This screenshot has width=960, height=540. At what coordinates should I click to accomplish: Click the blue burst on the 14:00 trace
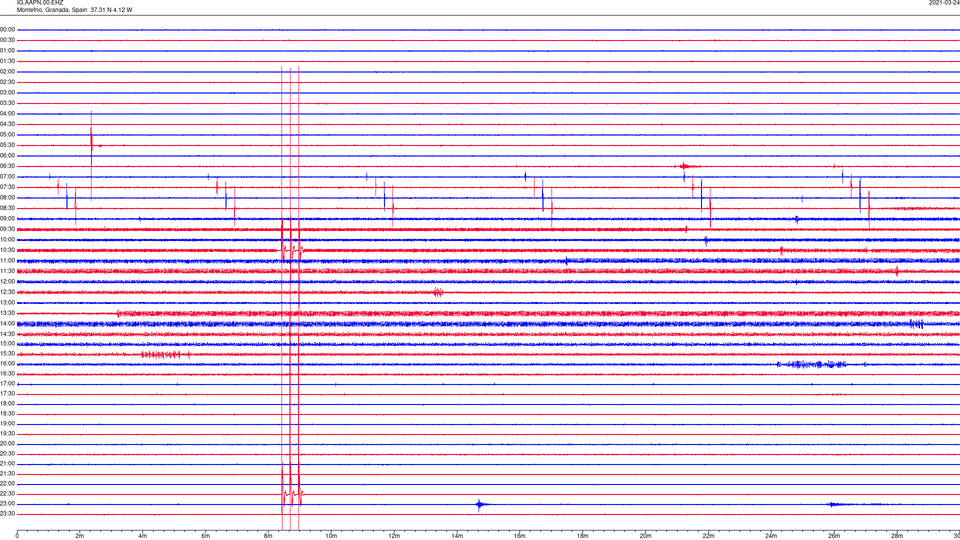click(x=916, y=324)
